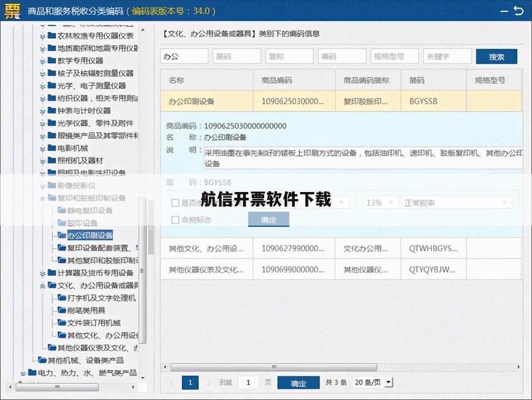Click the 编码 search input field

click(342, 56)
